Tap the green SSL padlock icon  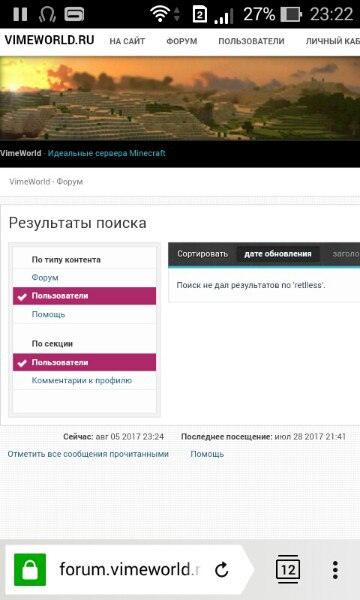[30, 569]
